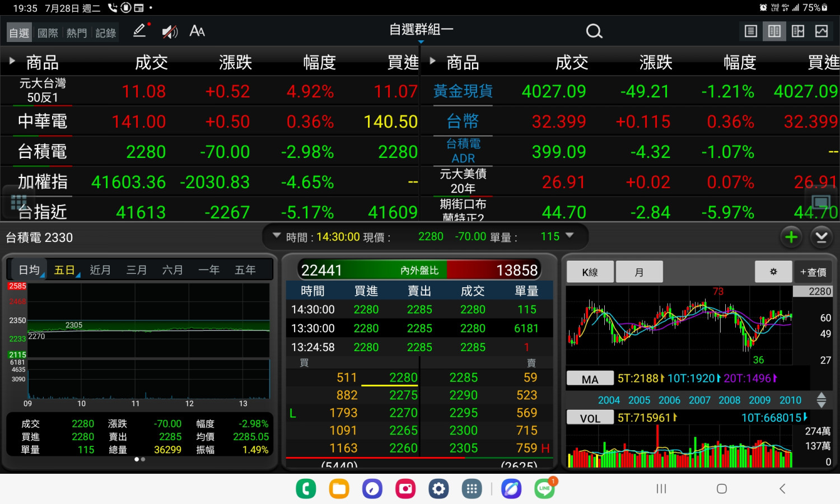Select the 黃金現貨 row

click(631, 91)
